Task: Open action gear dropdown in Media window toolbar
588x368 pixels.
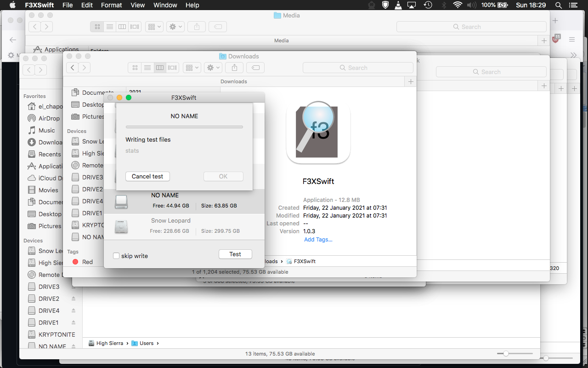Action: (175, 27)
